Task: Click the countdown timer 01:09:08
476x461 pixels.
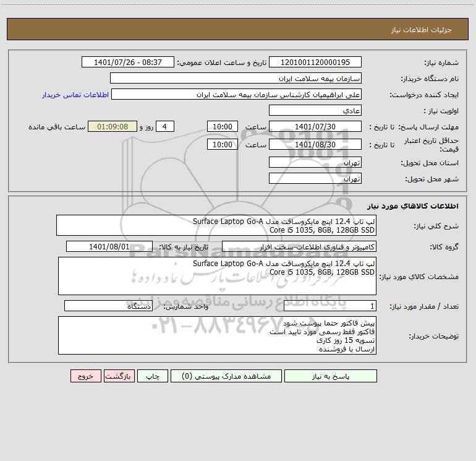Action: (113, 126)
